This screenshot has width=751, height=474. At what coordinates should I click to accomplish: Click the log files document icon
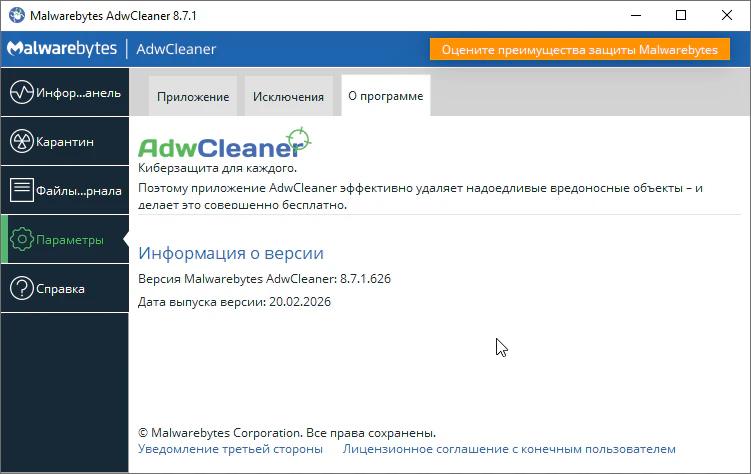coord(21,190)
